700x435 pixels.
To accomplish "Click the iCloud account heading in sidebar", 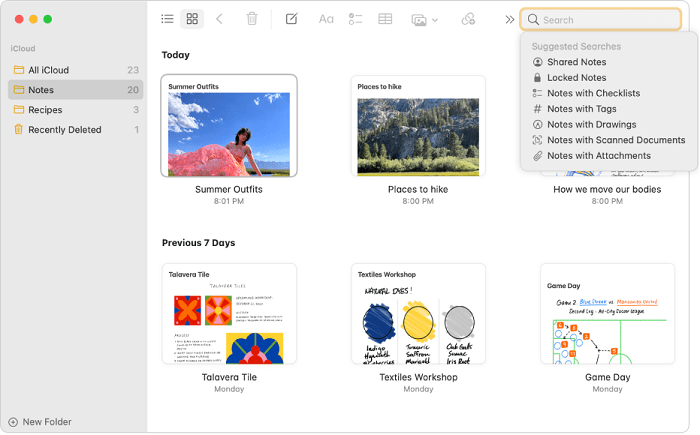I will click(x=23, y=48).
